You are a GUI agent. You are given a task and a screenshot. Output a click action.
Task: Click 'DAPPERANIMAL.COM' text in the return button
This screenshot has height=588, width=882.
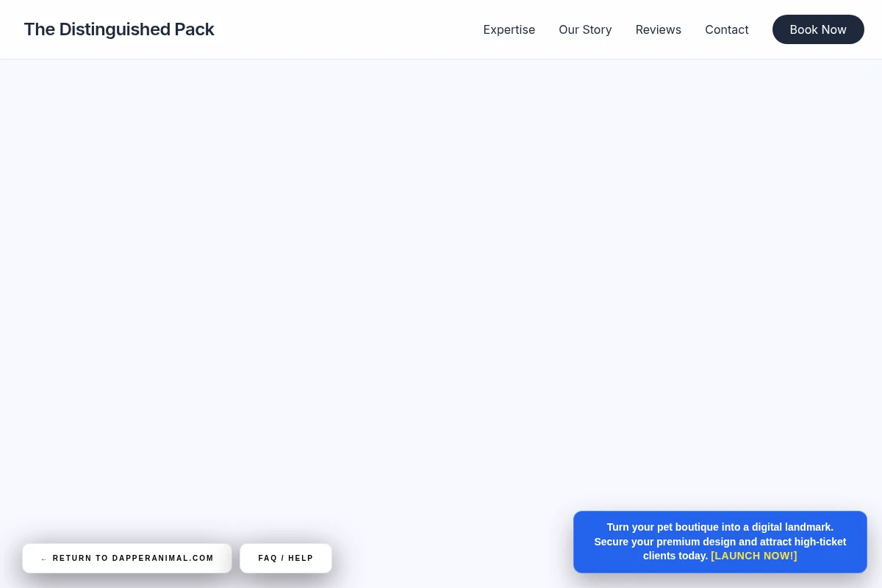(162, 559)
